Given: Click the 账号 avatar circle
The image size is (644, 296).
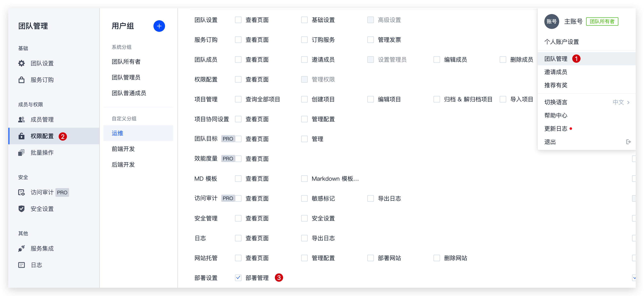Looking at the screenshot, I should (x=552, y=21).
